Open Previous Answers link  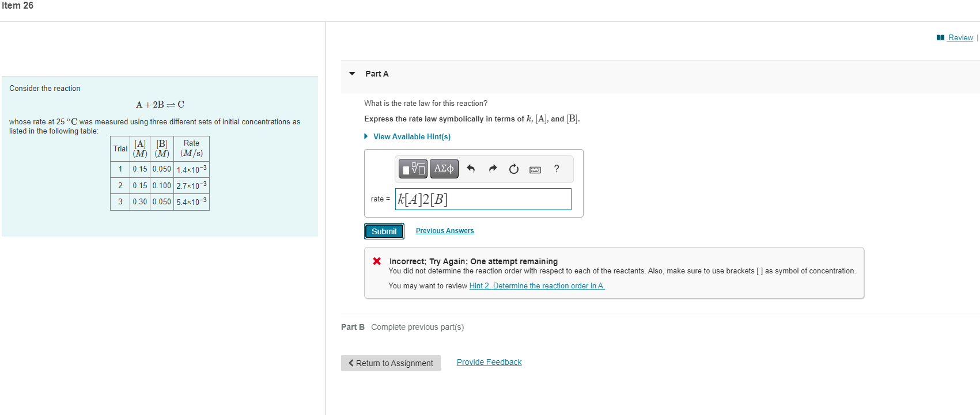tap(445, 231)
